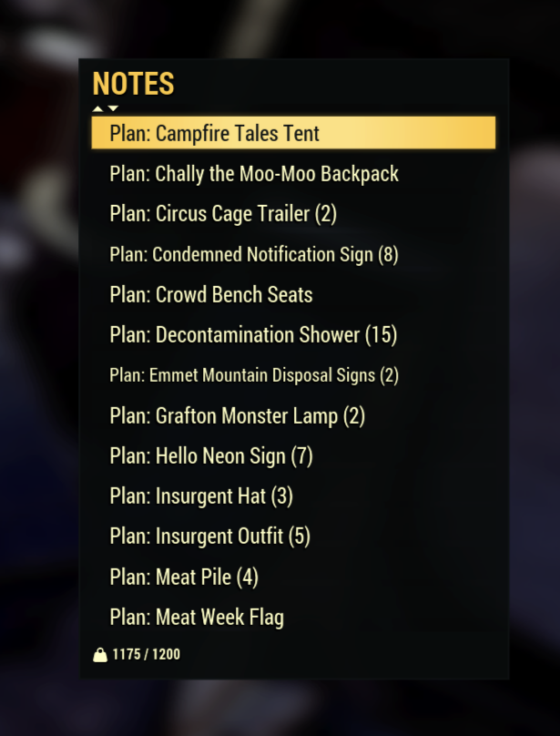560x736 pixels.
Task: Click the (8) count on Condemned Notification Sign
Action: pyautogui.click(x=388, y=255)
